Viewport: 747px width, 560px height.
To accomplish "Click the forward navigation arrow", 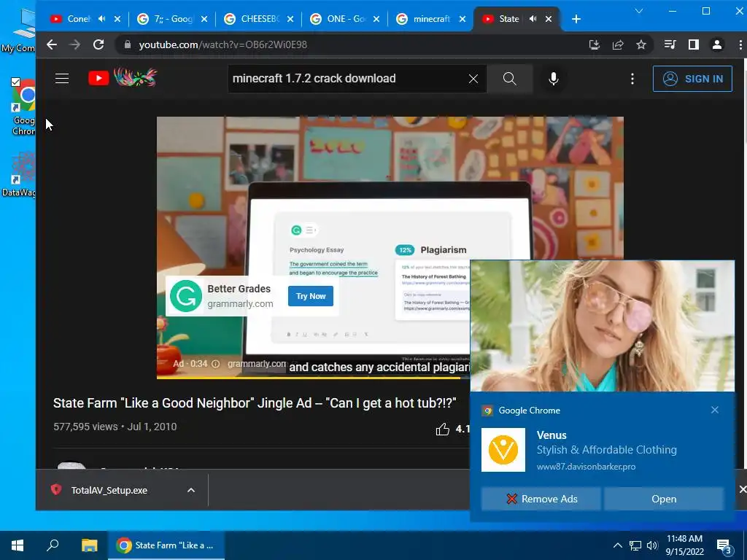I will click(x=75, y=44).
